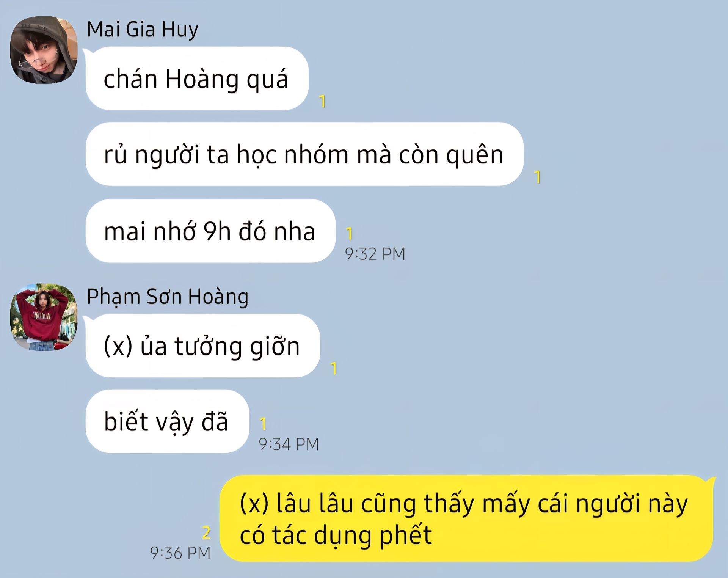Tap the empty chat background area
728x578 pixels.
tap(569, 341)
